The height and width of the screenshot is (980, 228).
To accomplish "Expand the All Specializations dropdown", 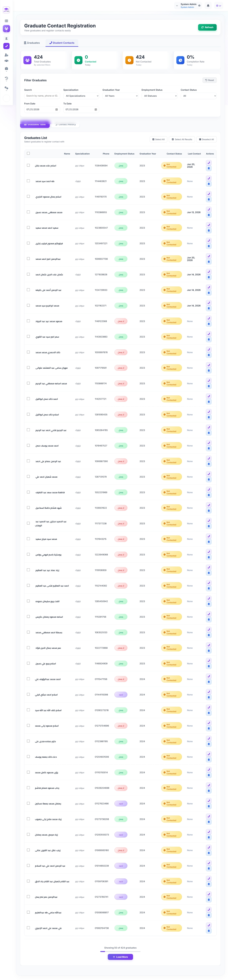I will 81,96.
